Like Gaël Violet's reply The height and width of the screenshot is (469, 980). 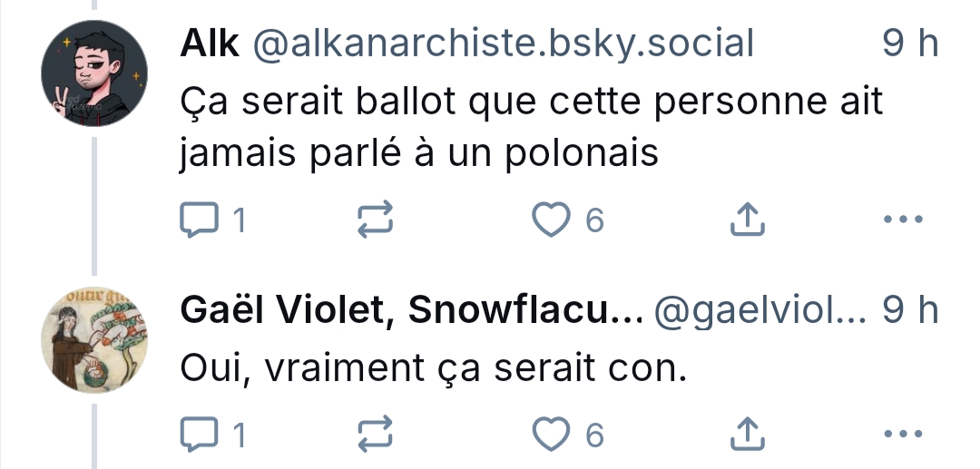point(551,435)
